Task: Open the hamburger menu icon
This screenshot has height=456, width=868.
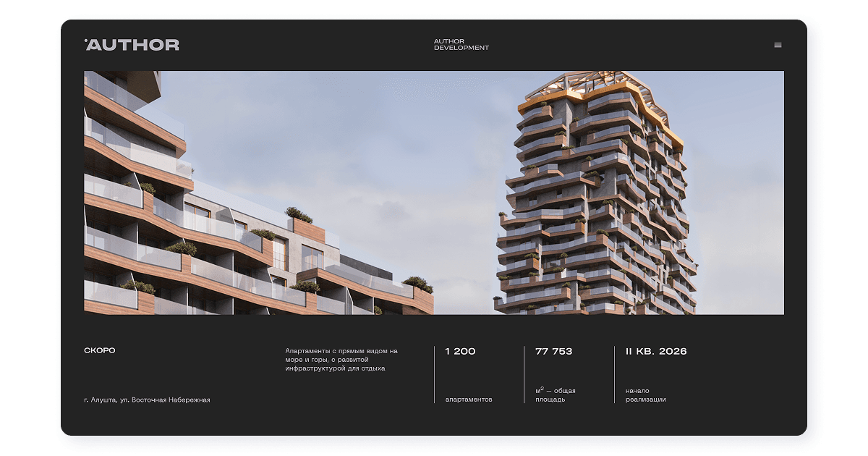Action: coord(778,45)
